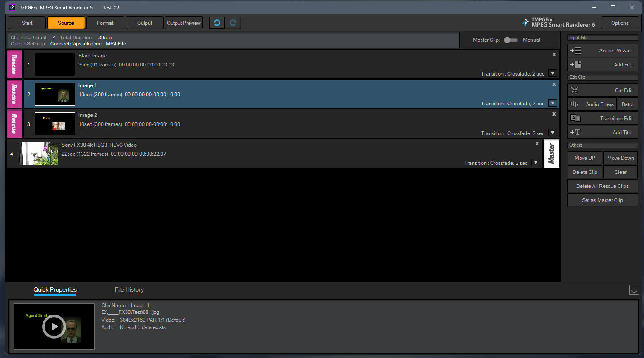644x358 pixels.
Task: Click 'Sony FX30 4k HLG3 HEVC Video' clip name
Action: [99, 145]
